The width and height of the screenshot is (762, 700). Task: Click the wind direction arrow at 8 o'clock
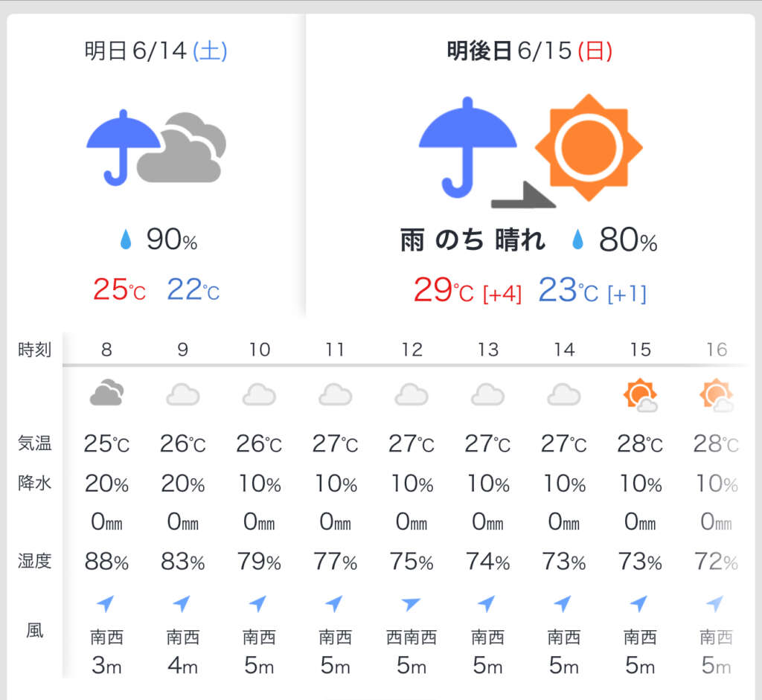(x=106, y=603)
